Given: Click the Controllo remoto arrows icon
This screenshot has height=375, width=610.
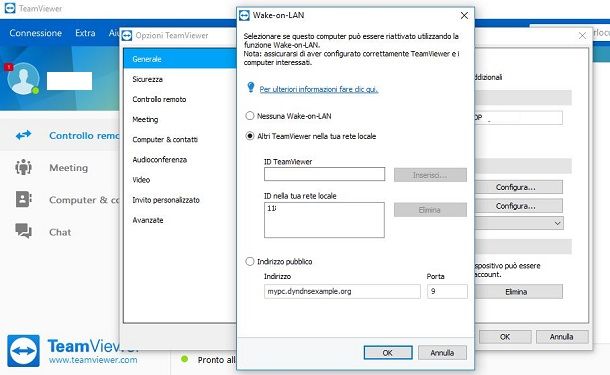Looking at the screenshot, I should (x=23, y=135).
